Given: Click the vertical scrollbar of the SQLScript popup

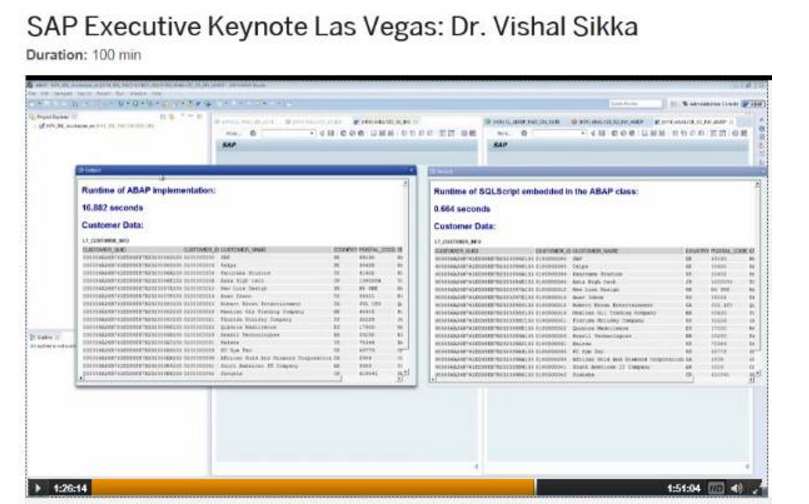Looking at the screenshot, I should click(757, 277).
